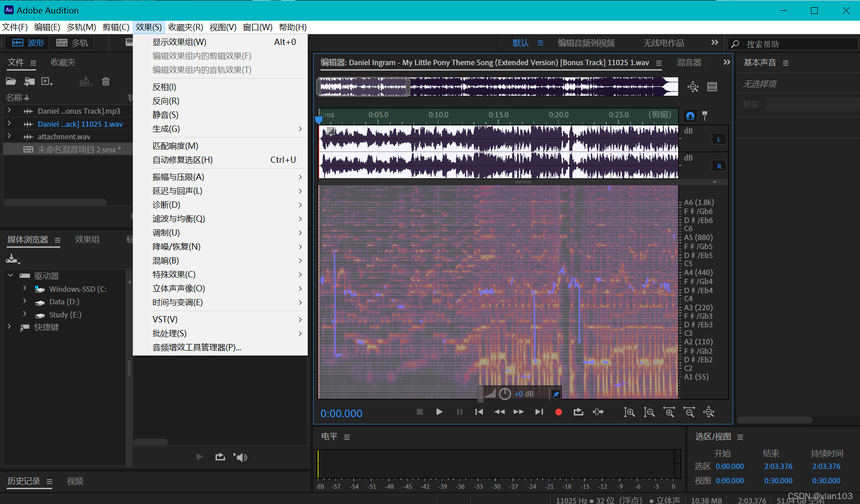
Task: Collapse Drives tree node in media browser
Action: [x=10, y=276]
